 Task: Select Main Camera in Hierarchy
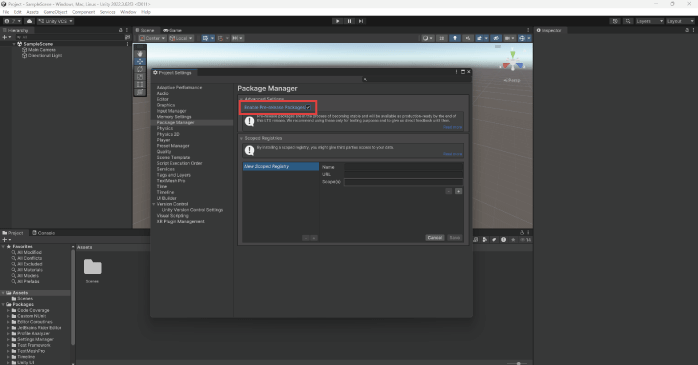[x=42, y=50]
